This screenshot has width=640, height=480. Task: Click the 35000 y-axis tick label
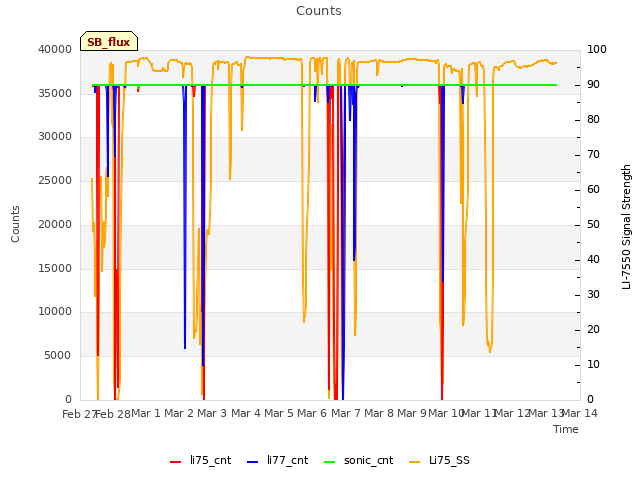click(55, 93)
